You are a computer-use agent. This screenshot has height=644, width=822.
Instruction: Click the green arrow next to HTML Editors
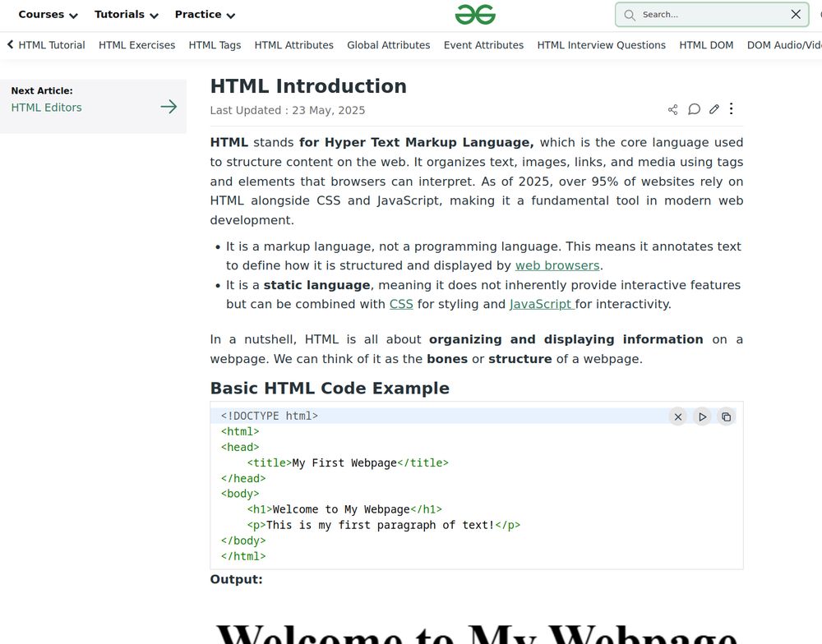tap(169, 107)
